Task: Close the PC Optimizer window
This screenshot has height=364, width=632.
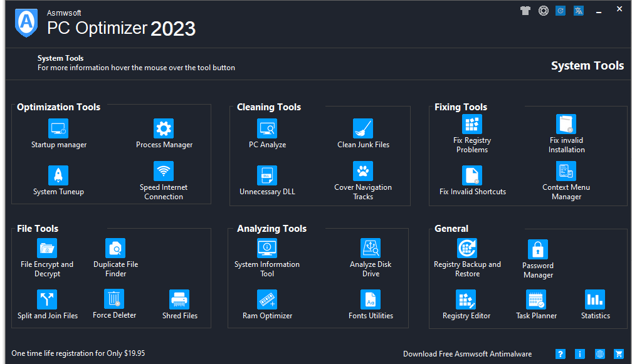Action: pos(619,9)
